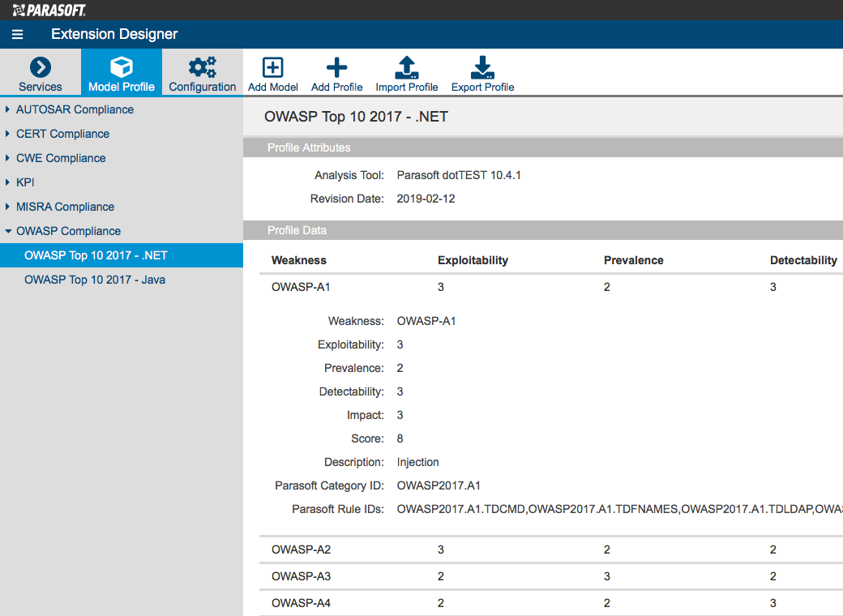Viewport: 843px width, 616px height.
Task: Click the Import Profile upload icon
Action: (x=406, y=67)
